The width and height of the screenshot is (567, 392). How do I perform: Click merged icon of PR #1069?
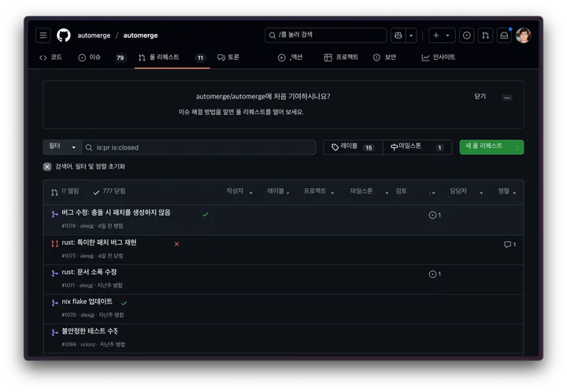pyautogui.click(x=54, y=333)
